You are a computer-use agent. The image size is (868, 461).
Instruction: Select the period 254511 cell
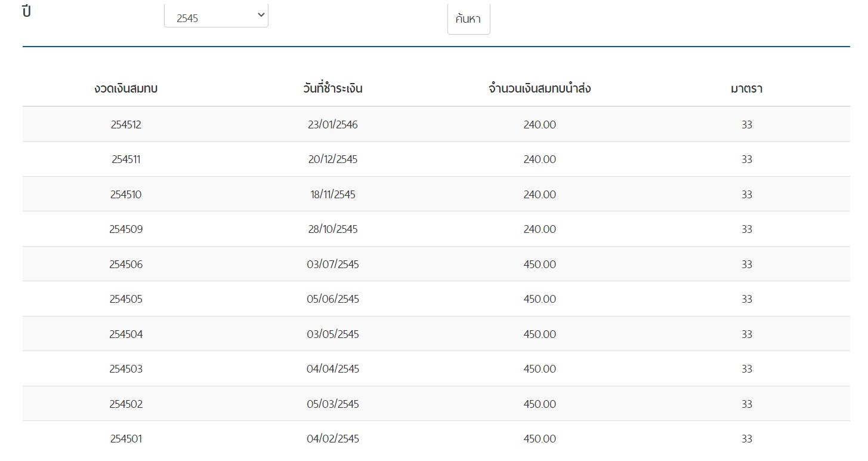[x=126, y=159]
